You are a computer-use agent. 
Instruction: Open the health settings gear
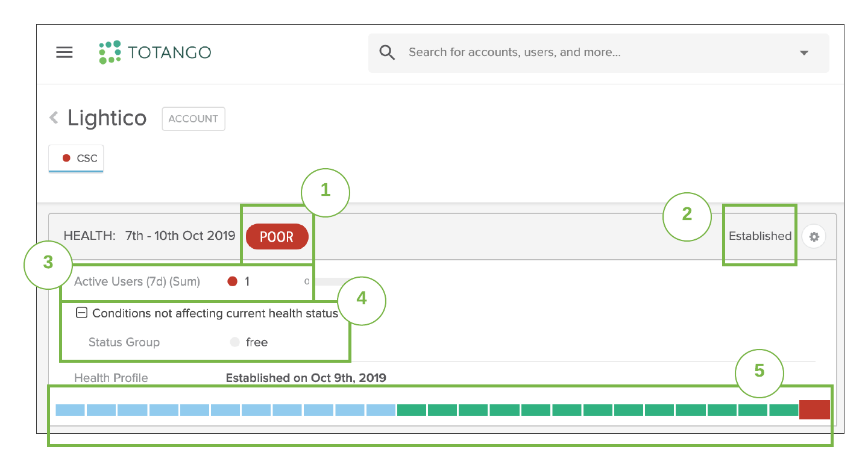814,237
